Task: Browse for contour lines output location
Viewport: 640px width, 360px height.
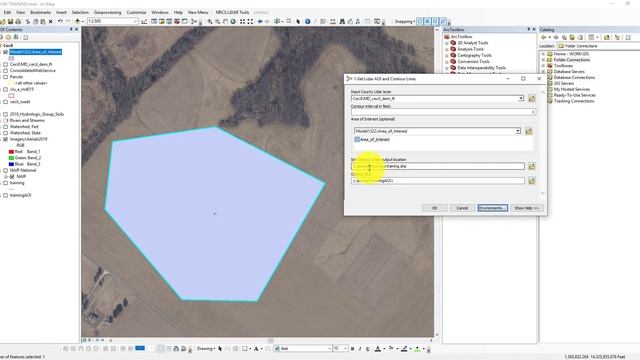Action: pyautogui.click(x=531, y=166)
